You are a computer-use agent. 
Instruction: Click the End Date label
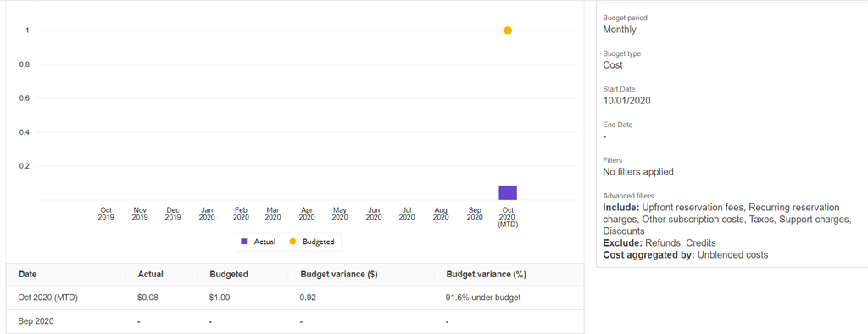click(618, 125)
